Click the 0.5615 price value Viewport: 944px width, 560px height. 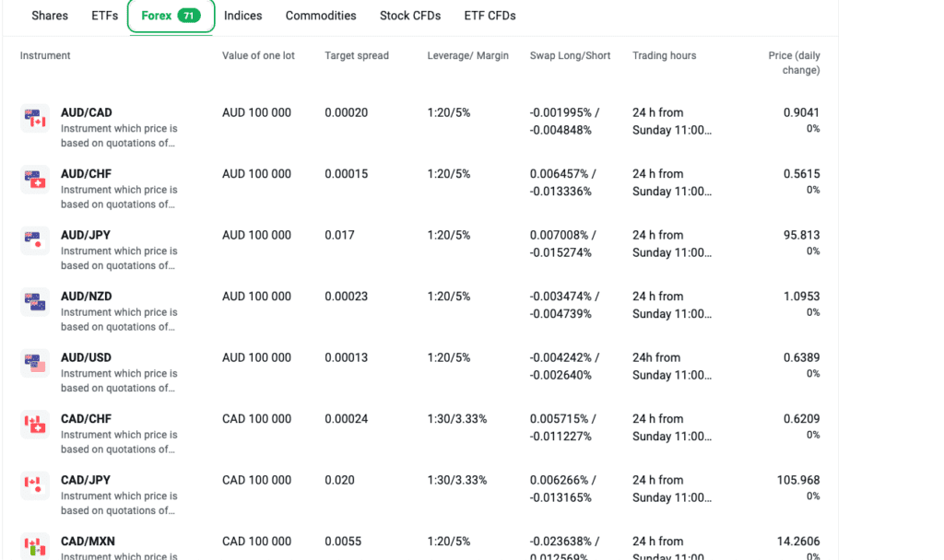click(801, 174)
